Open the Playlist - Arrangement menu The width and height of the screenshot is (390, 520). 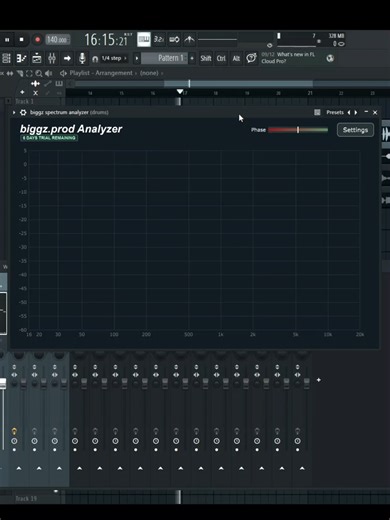pyautogui.click(x=101, y=73)
